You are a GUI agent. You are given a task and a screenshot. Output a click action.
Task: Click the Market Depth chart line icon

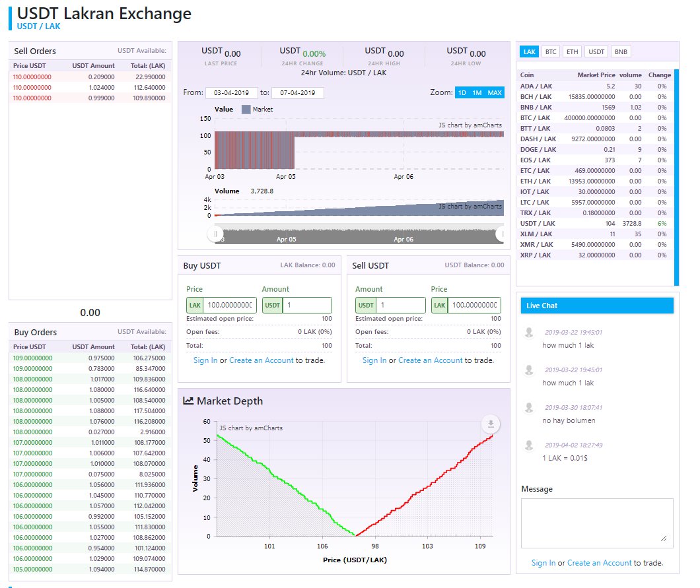(188, 401)
